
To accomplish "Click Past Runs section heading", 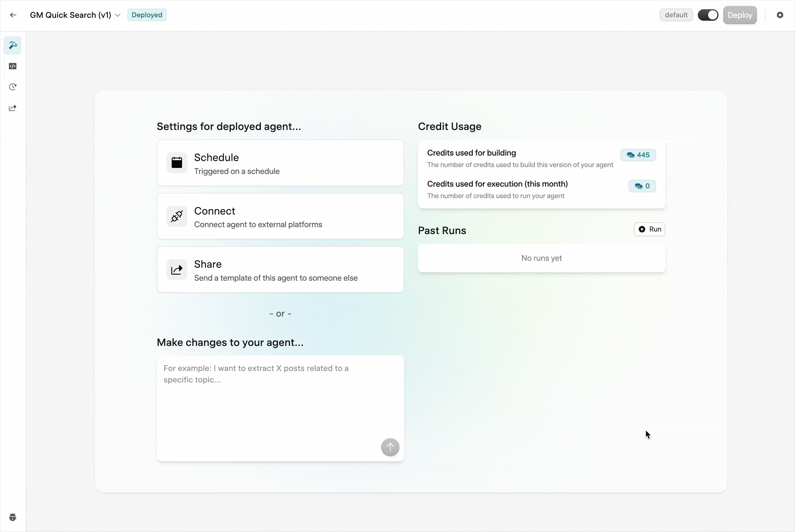I will coord(442,230).
